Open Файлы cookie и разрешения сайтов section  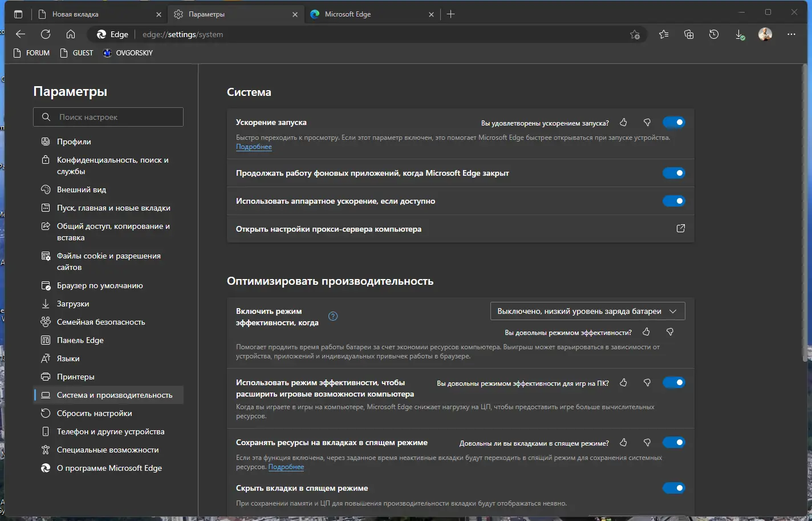click(x=108, y=261)
